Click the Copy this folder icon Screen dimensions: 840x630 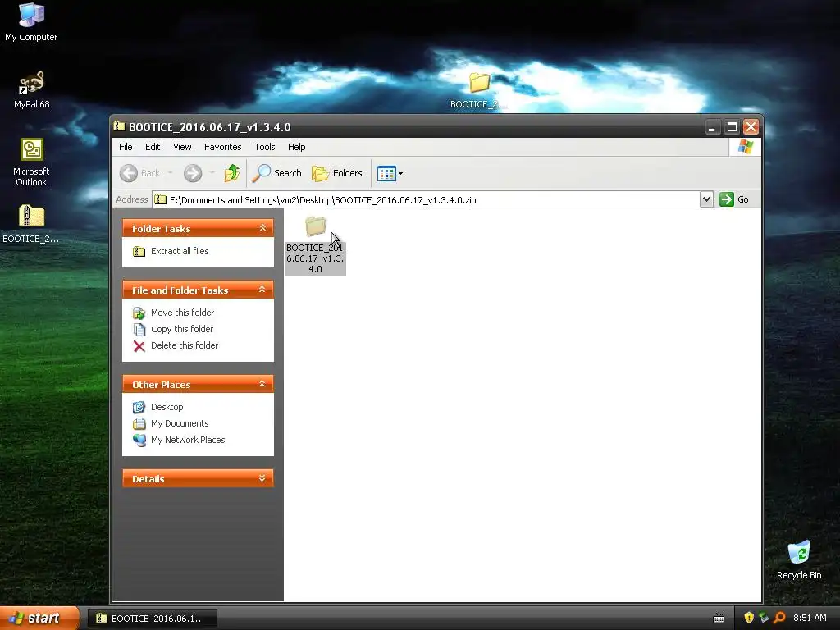coord(139,330)
